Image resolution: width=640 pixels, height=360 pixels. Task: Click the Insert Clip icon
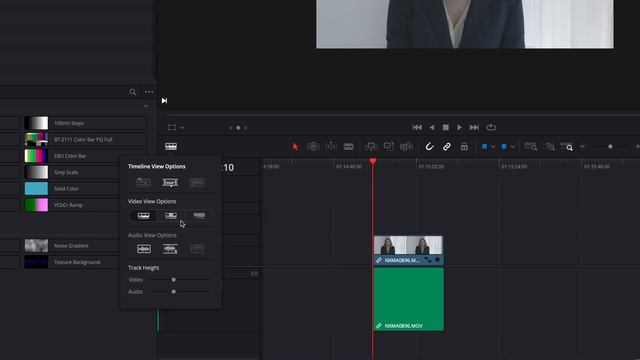tap(371, 147)
